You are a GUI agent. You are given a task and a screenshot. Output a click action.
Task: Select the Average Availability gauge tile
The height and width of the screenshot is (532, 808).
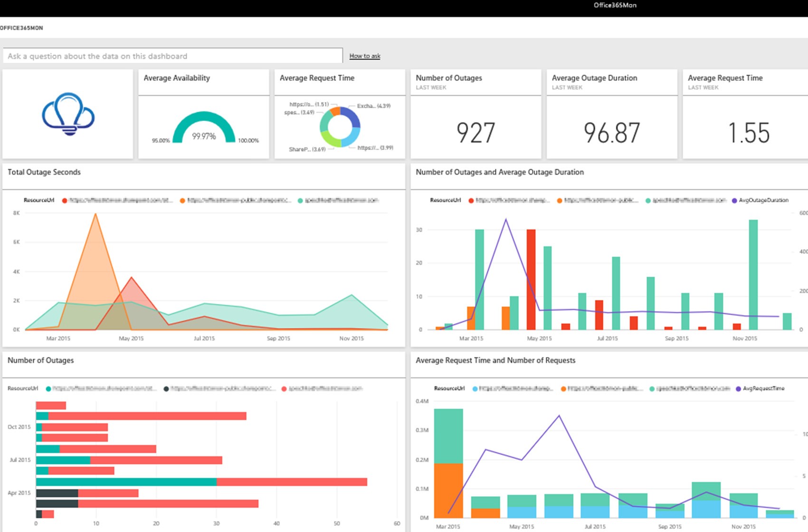203,114
